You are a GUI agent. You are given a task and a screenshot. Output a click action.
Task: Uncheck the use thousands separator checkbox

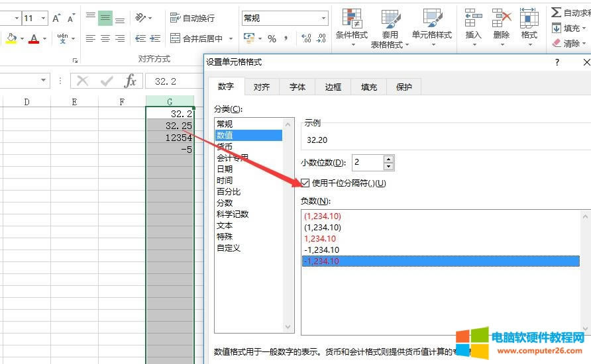305,183
